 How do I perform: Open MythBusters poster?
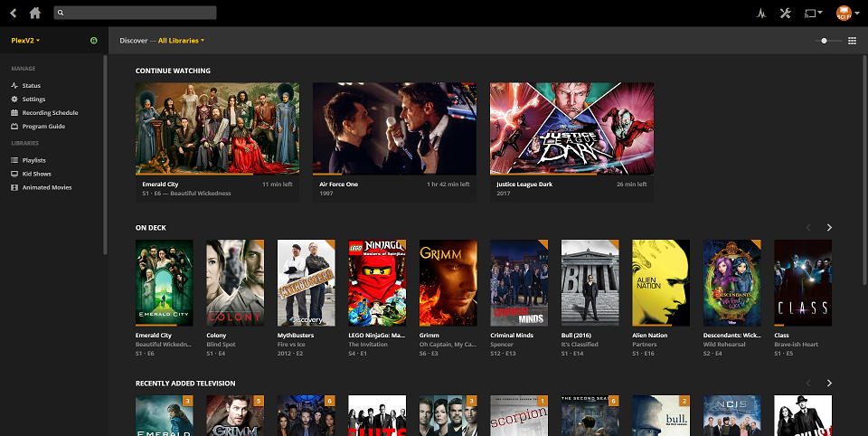(x=307, y=282)
